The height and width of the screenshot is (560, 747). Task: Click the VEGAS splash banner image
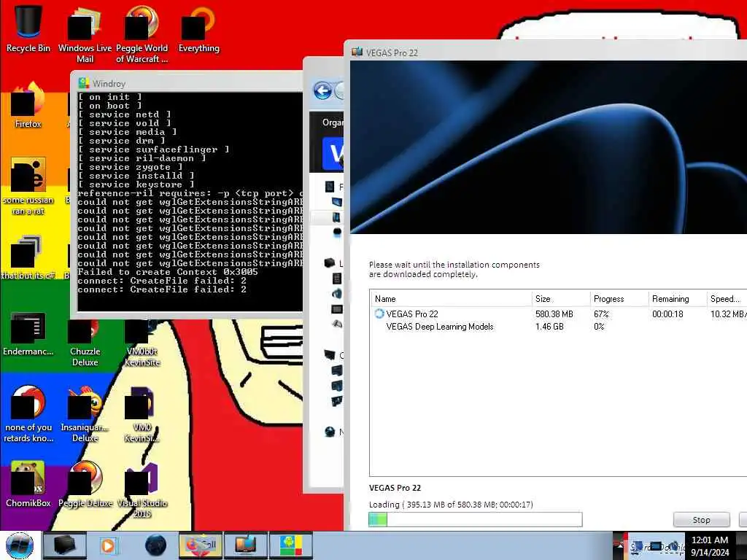549,147
